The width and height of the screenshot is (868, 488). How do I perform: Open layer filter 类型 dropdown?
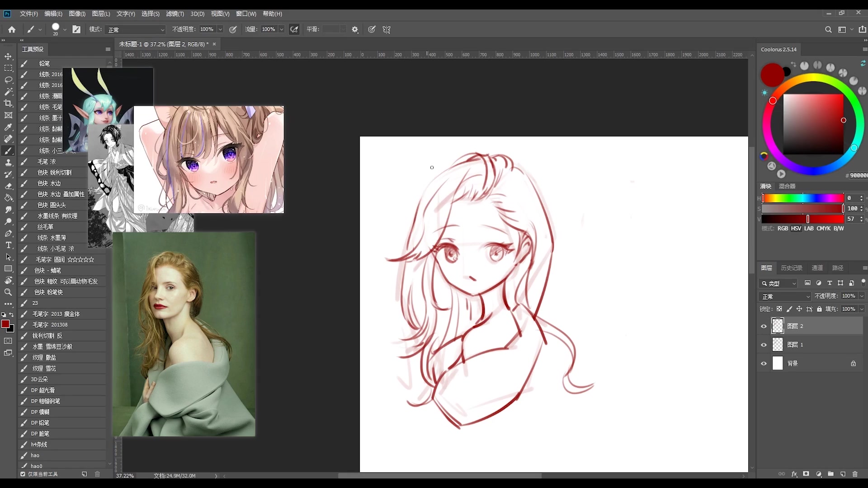pos(778,283)
